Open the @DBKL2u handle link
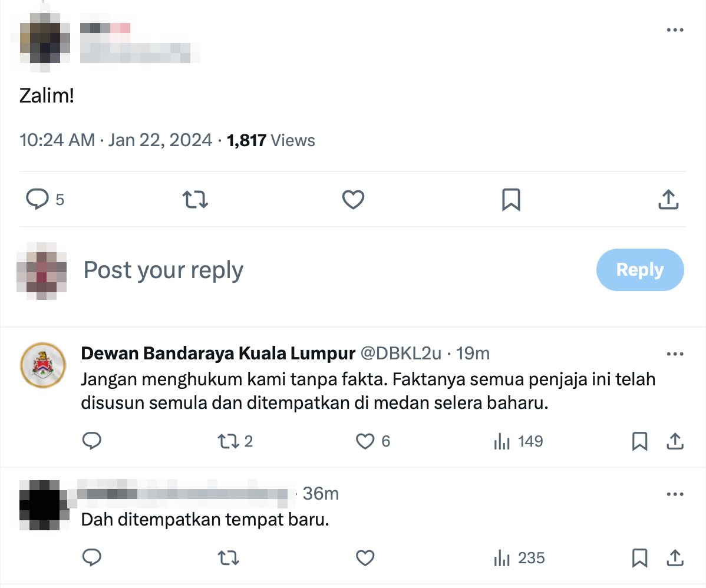Screen dimensions: 706x588 click(x=401, y=354)
